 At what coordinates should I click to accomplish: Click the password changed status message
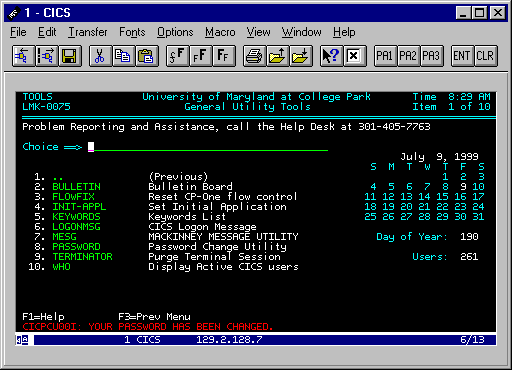[148, 327]
